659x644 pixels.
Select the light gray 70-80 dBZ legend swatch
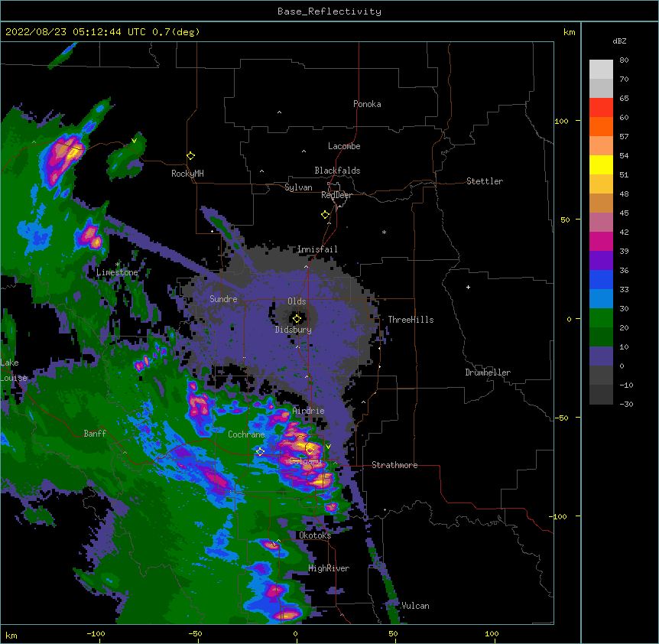pos(601,70)
